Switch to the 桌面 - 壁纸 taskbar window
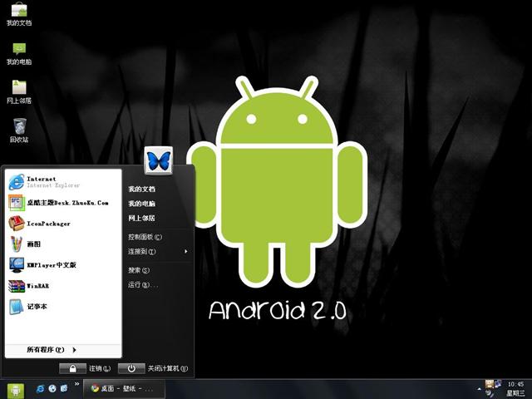 [x=124, y=389]
